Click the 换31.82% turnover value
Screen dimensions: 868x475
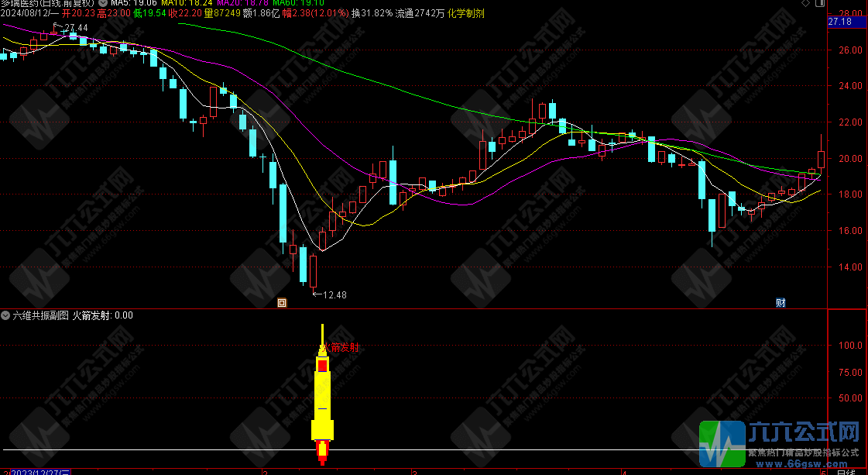(x=372, y=12)
